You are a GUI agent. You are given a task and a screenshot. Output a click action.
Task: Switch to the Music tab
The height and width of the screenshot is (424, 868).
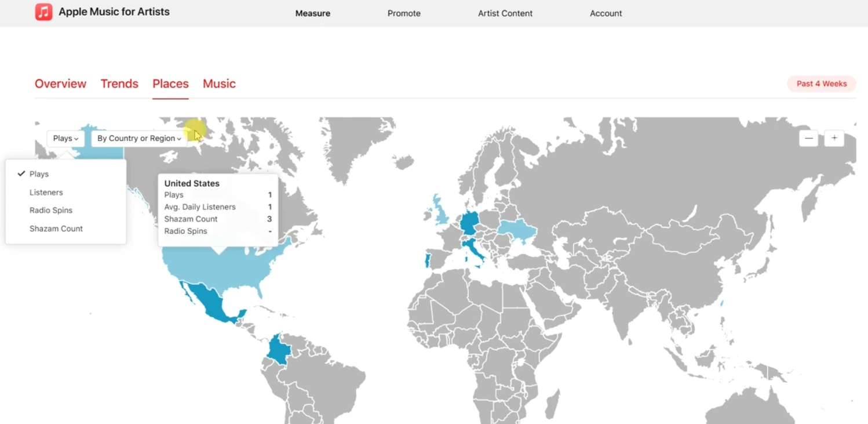pos(219,84)
